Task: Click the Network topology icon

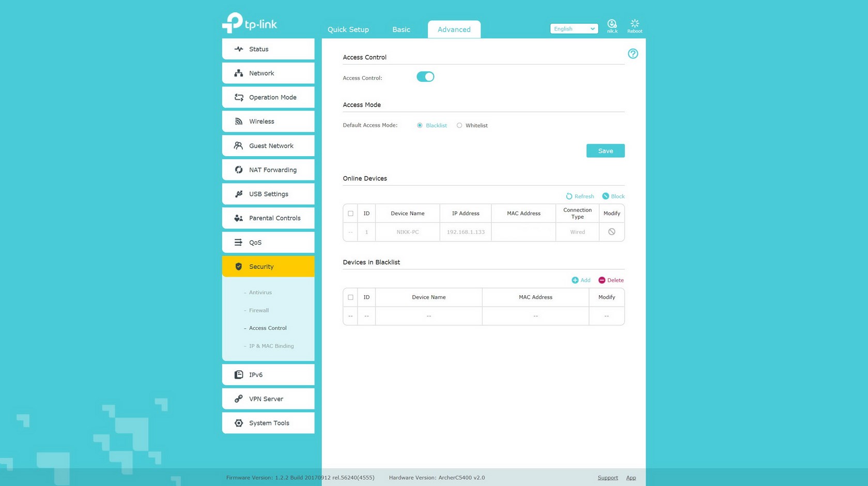Action: [239, 73]
